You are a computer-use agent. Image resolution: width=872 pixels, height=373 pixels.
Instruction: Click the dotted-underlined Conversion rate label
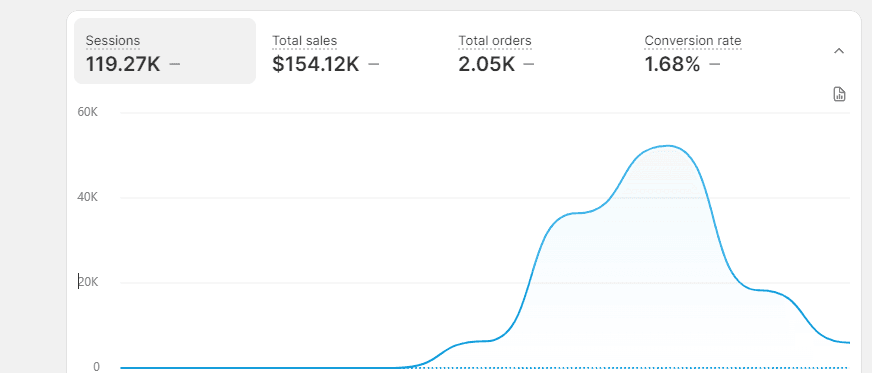[693, 41]
